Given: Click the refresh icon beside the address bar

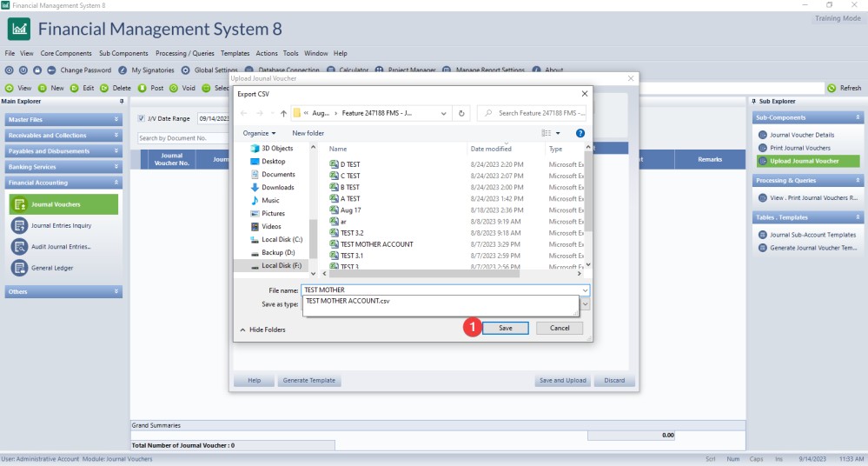Looking at the screenshot, I should [x=462, y=113].
